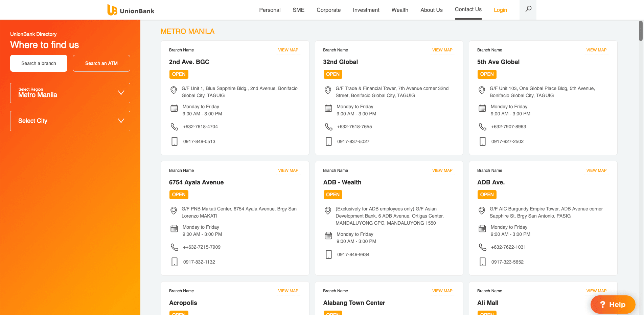Click mobile icon beside 0917-849-0513
644x315 pixels.
(175, 141)
